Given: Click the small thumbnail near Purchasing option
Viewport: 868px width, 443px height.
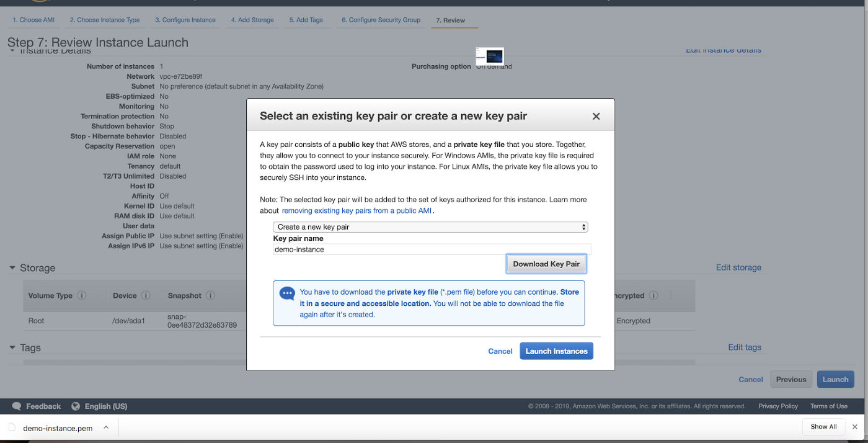Looking at the screenshot, I should coord(490,56).
